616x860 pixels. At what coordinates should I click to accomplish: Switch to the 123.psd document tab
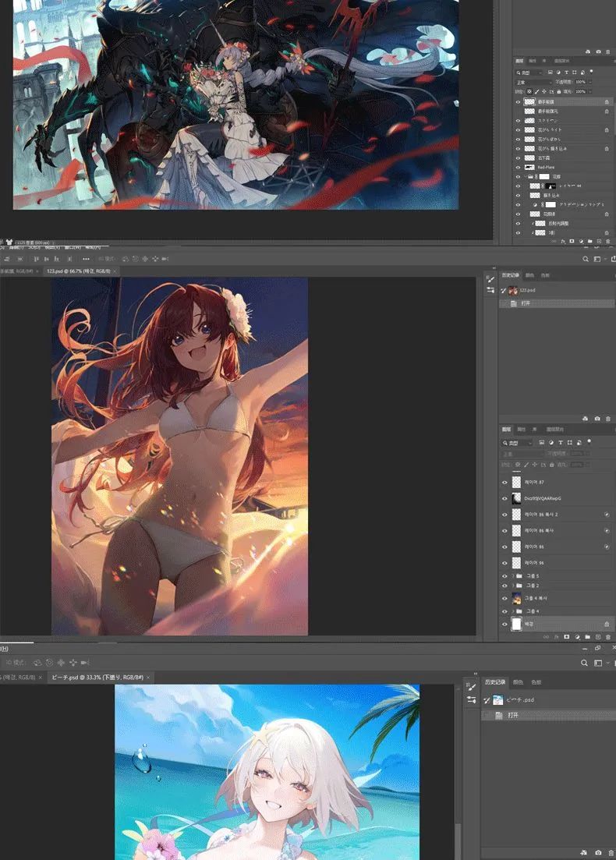coord(76,271)
